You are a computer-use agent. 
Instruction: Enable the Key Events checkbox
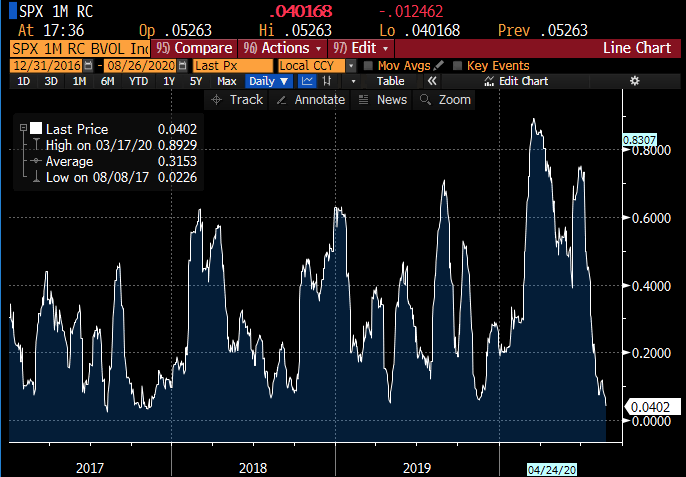[x=457, y=66]
